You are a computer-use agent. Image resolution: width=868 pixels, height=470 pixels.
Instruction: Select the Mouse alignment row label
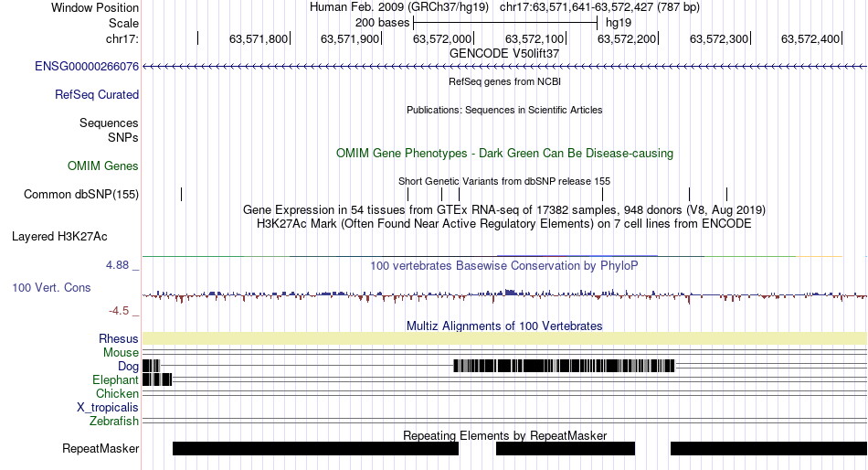[x=121, y=353]
